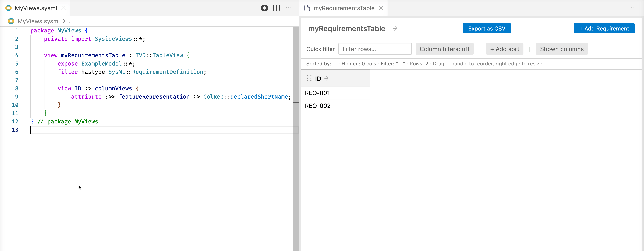The width and height of the screenshot is (644, 251).
Task: Click the arrow next to the myRequirementsTable heading
Action: pyautogui.click(x=395, y=29)
